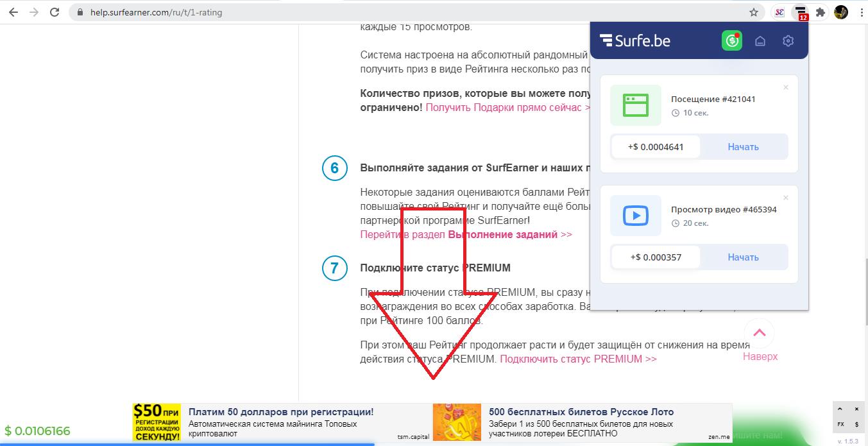Image resolution: width=868 pixels, height=446 pixels.
Task: Click the step 7 circle number
Action: (334, 268)
